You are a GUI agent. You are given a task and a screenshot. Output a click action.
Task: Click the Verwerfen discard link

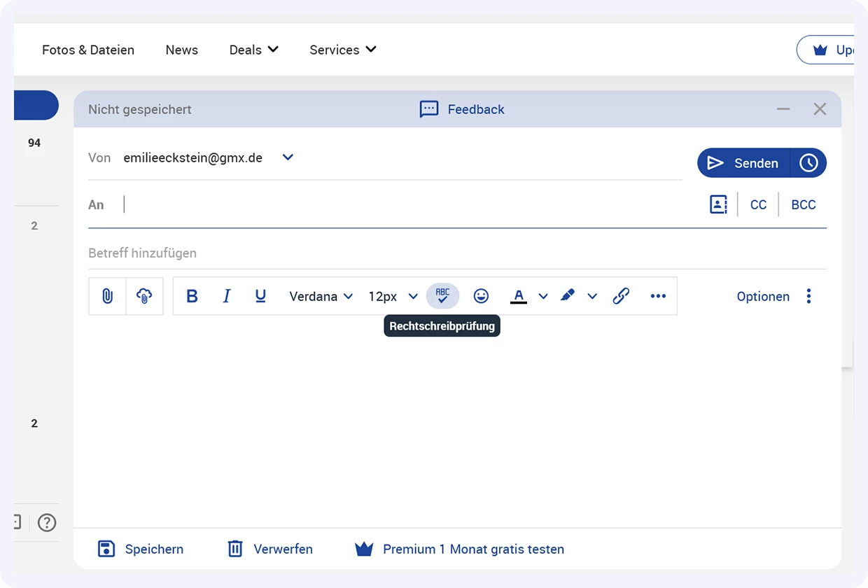[x=270, y=549]
